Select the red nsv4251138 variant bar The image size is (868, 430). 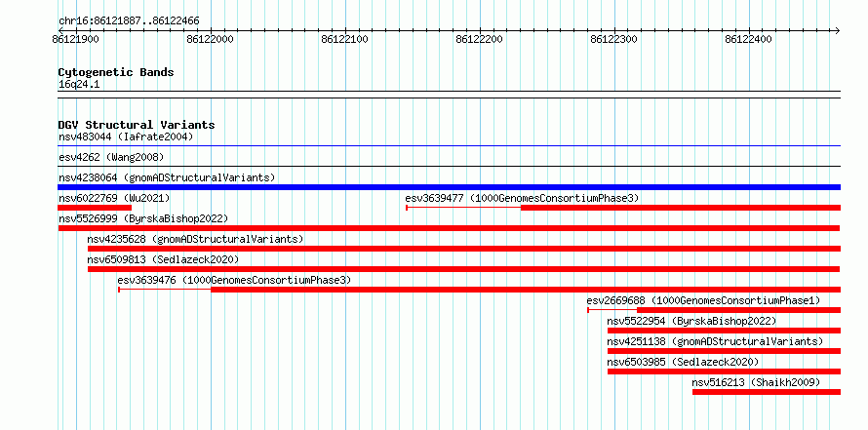click(724, 351)
